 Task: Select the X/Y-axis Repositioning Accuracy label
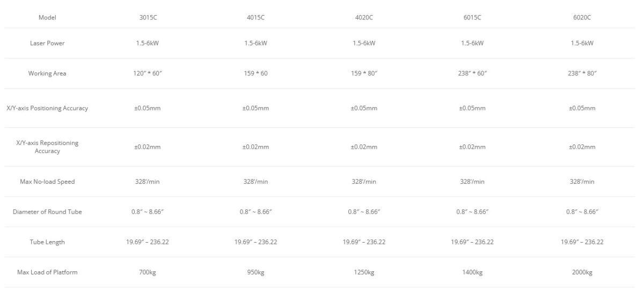(47, 147)
